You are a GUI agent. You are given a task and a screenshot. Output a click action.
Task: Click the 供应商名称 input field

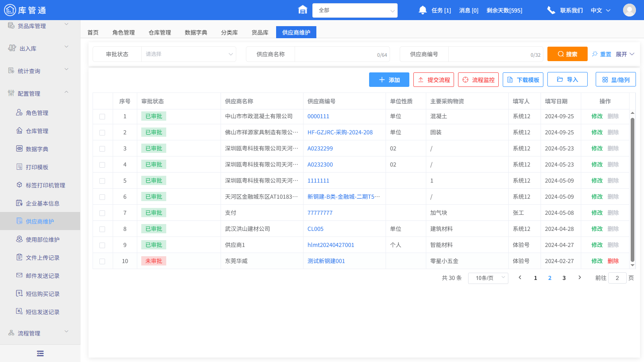tap(342, 54)
